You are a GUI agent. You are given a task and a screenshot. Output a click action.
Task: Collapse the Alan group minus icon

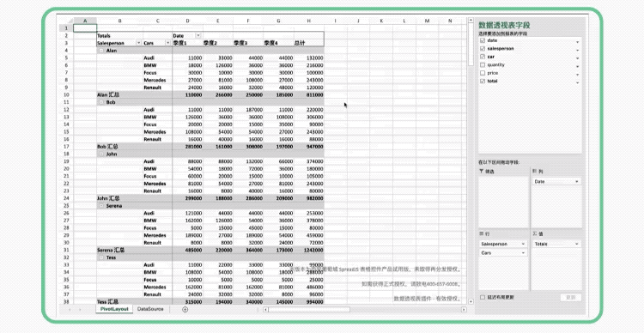[x=101, y=51]
